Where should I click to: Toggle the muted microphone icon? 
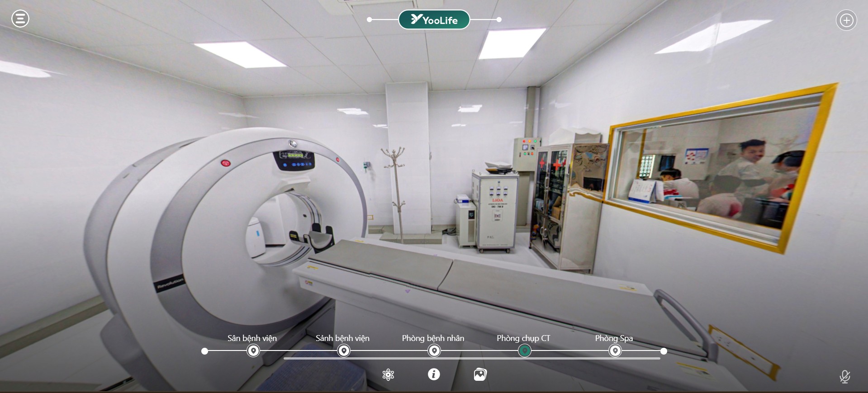tap(844, 376)
